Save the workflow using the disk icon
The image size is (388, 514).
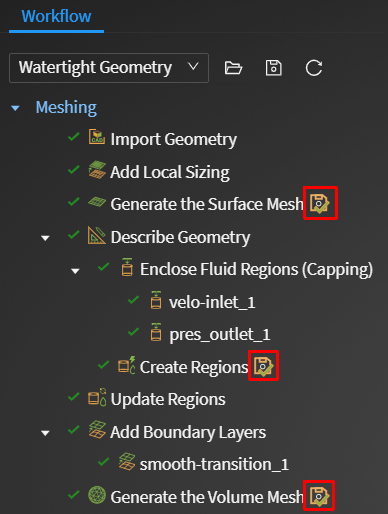(274, 68)
